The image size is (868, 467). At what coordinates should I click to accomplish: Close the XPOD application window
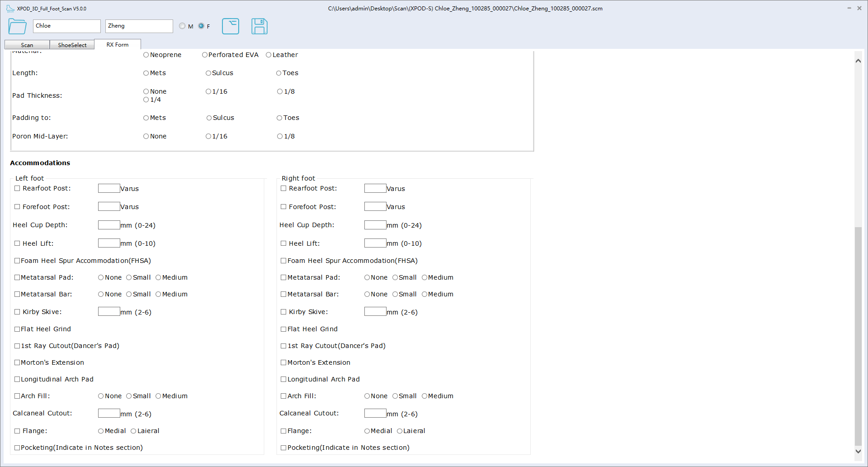[x=859, y=8]
